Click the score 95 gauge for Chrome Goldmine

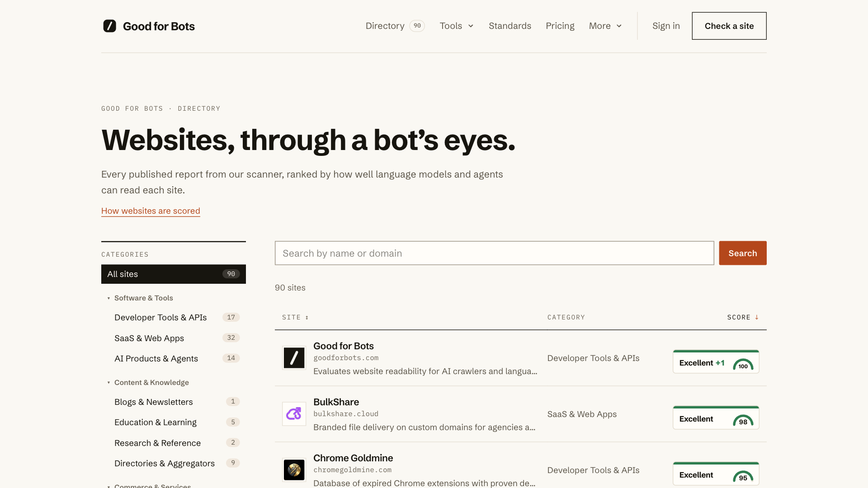pos(743,476)
